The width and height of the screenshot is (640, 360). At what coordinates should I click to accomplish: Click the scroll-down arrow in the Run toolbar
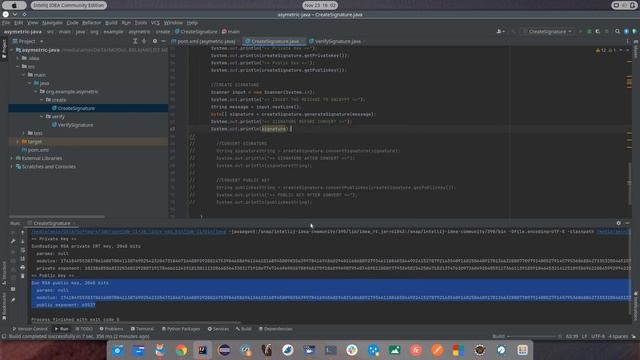(22, 241)
